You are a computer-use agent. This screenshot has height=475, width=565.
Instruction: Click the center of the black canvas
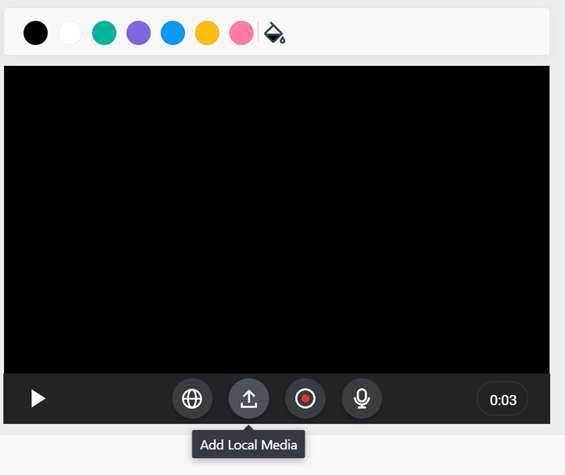(277, 219)
